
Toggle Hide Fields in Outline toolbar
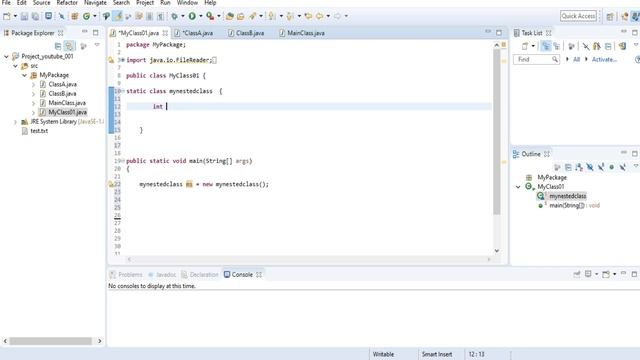pos(590,167)
